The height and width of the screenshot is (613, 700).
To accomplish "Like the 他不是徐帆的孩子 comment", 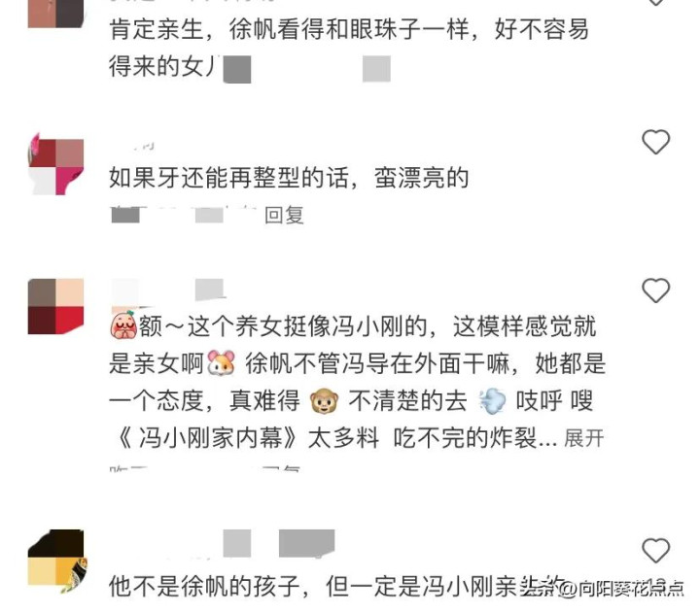I will tap(655, 550).
